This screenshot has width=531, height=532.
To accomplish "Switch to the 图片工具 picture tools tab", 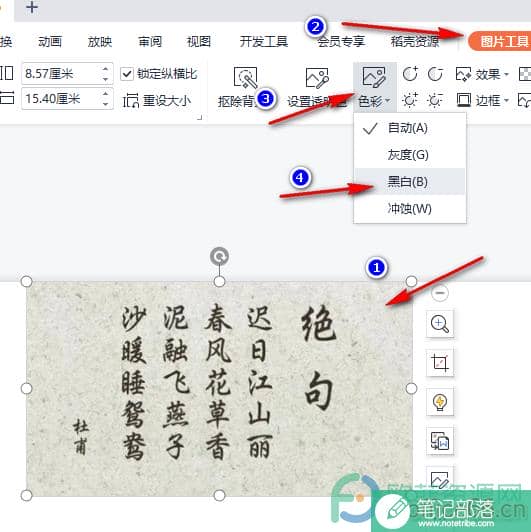I will (500, 41).
